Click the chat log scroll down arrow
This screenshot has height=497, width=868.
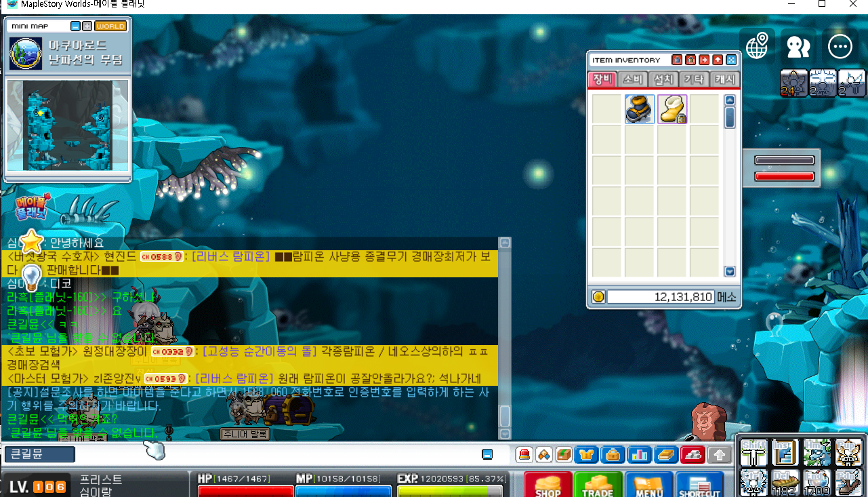coord(504,433)
